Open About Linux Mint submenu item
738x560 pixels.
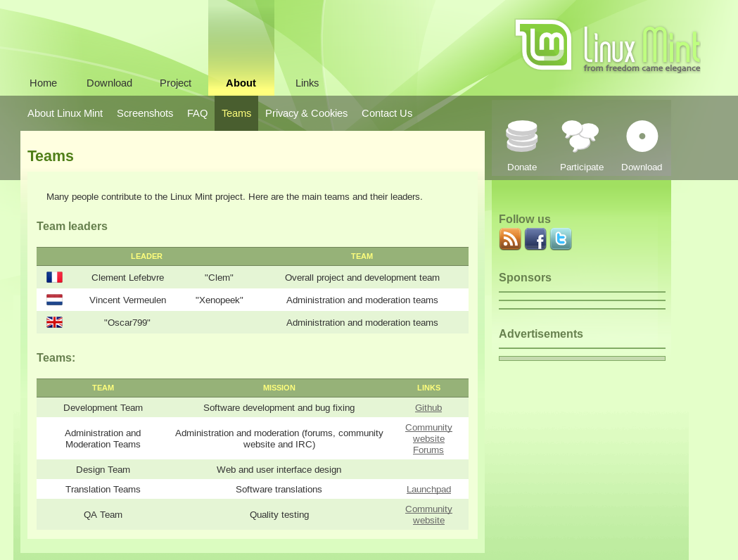(65, 113)
